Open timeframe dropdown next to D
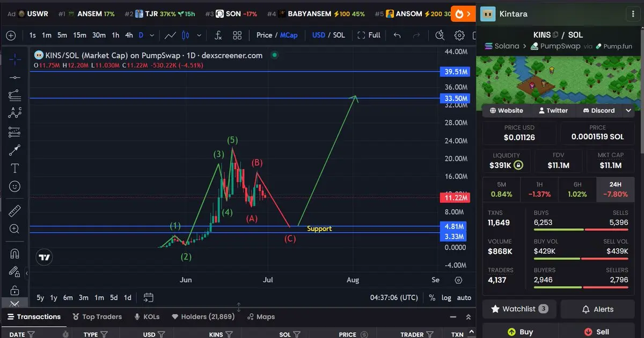Image resolution: width=644 pixels, height=338 pixels. (x=152, y=35)
